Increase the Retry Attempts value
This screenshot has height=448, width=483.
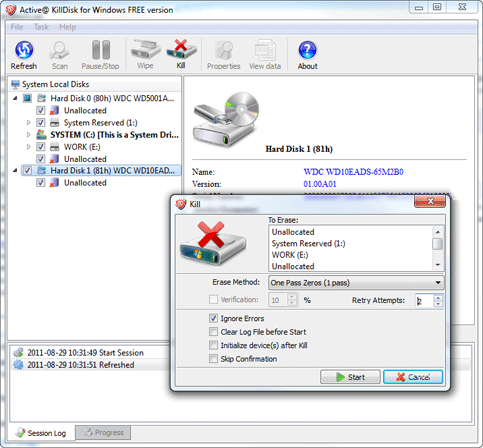pos(439,297)
